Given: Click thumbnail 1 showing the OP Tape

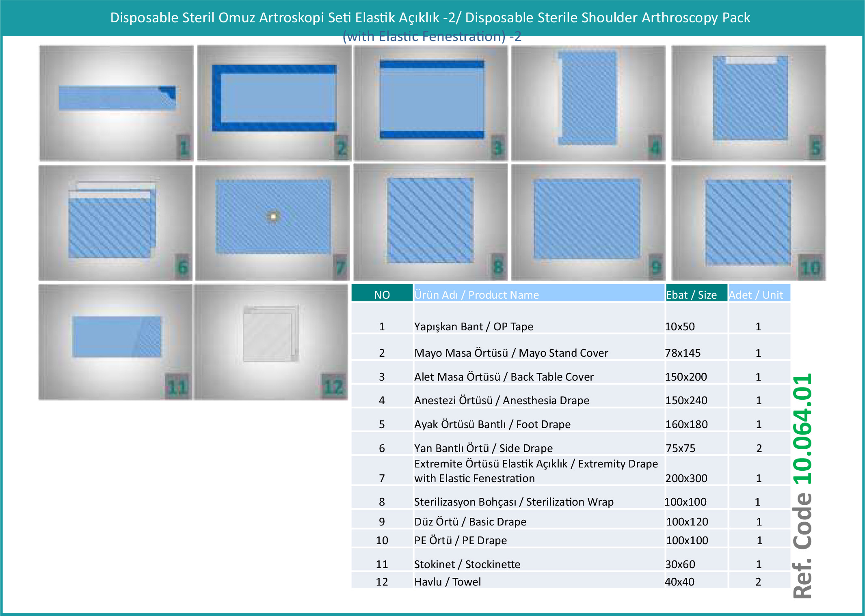Looking at the screenshot, I should click(116, 103).
